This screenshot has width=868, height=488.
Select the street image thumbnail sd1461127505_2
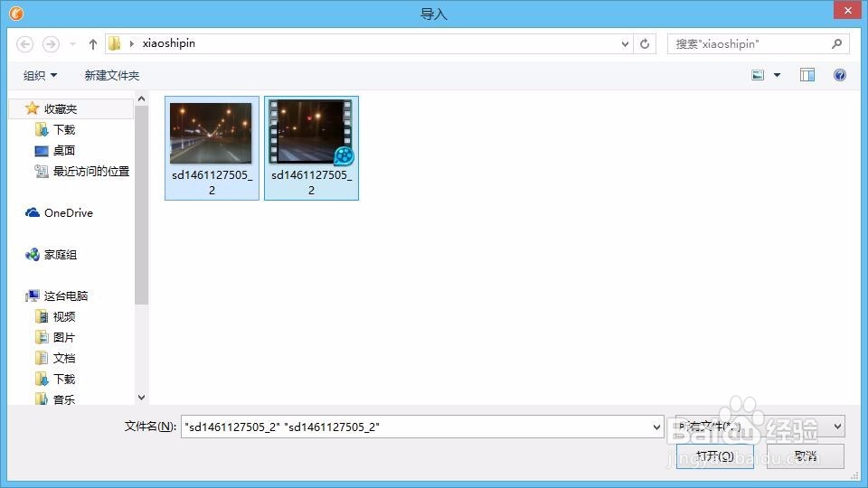[x=211, y=134]
